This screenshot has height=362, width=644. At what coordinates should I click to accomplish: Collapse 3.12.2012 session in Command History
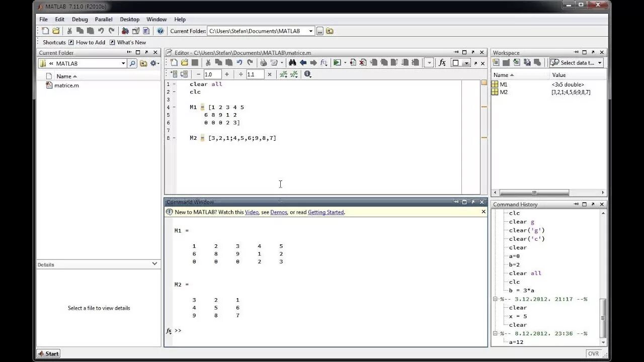pyautogui.click(x=495, y=299)
